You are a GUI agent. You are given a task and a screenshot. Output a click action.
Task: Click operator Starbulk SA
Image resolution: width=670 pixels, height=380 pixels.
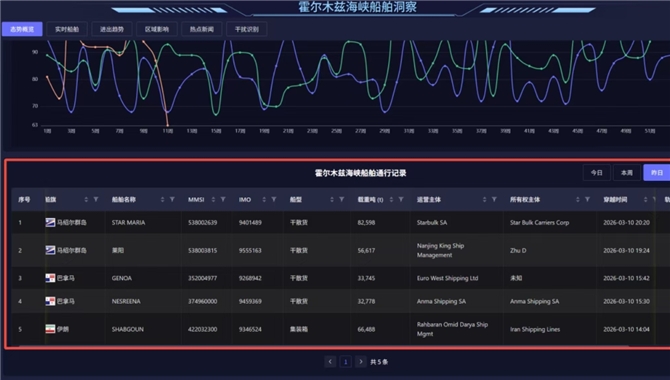coord(432,222)
